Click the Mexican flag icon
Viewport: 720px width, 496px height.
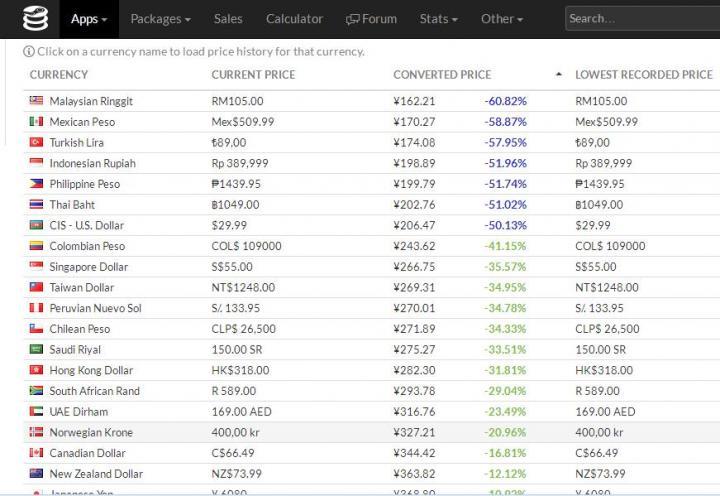point(36,122)
